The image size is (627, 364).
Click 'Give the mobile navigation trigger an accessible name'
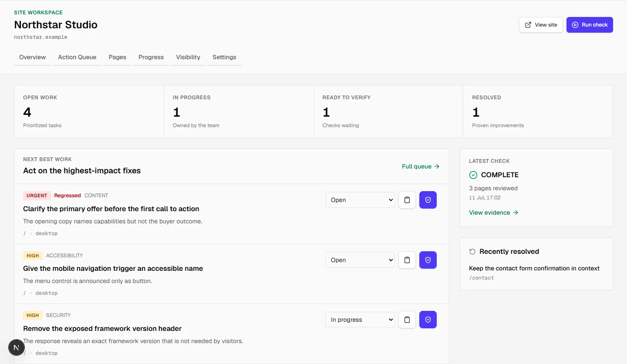point(113,268)
